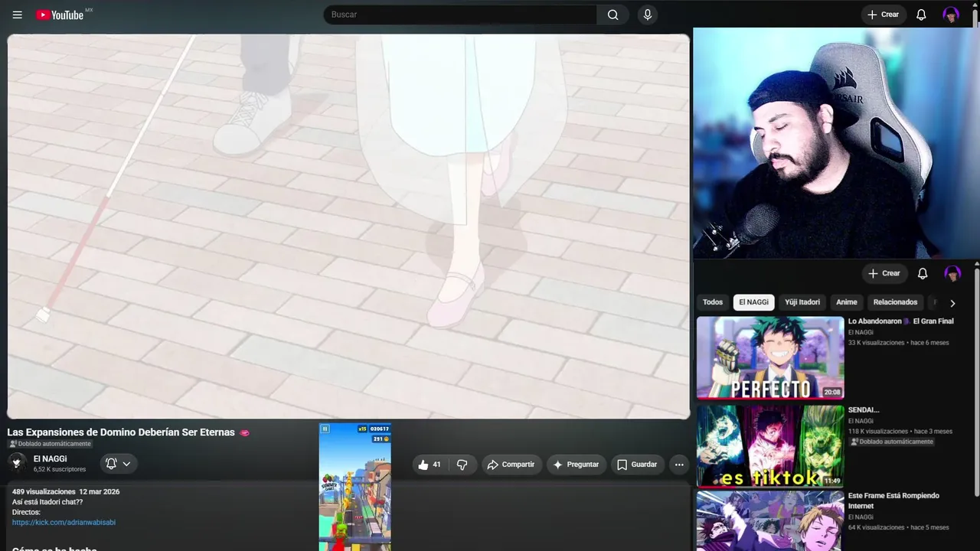Image resolution: width=980 pixels, height=551 pixels.
Task: Click the '489 visualizaciones' text
Action: (44, 492)
